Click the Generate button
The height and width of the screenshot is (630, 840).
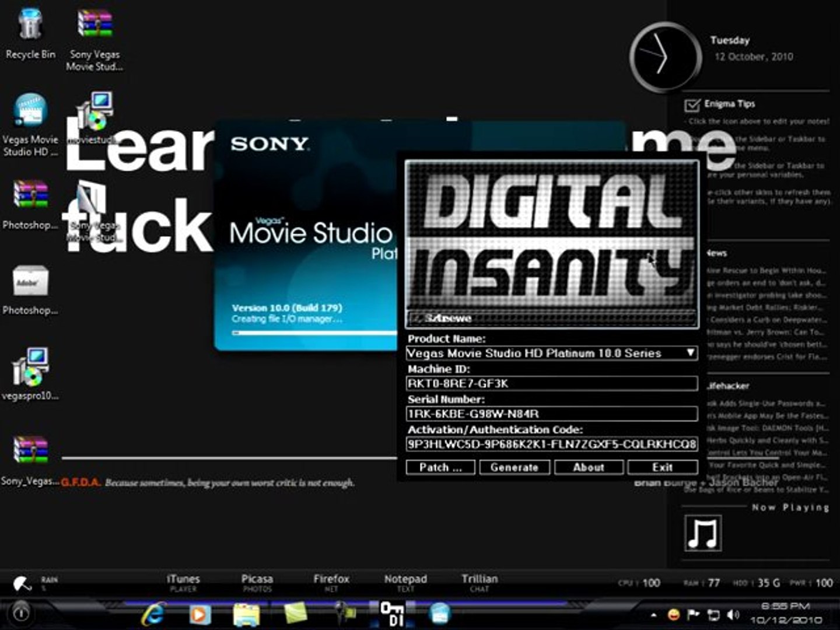click(x=514, y=467)
